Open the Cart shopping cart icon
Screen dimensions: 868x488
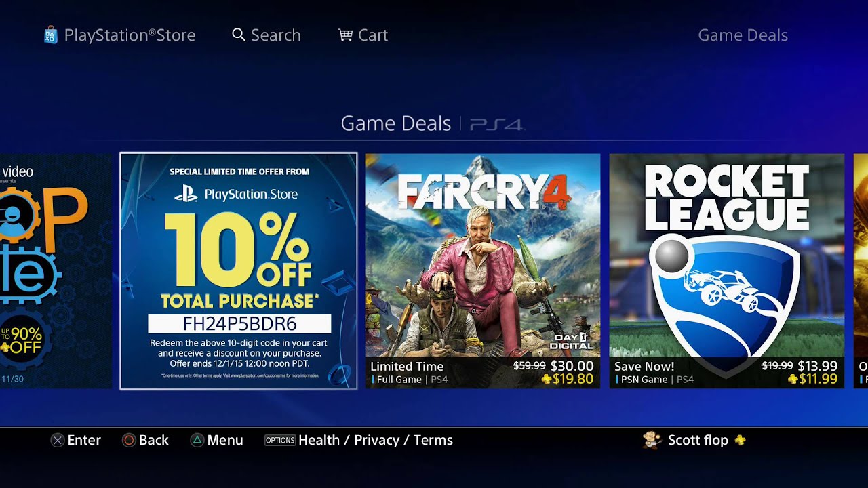tap(345, 35)
